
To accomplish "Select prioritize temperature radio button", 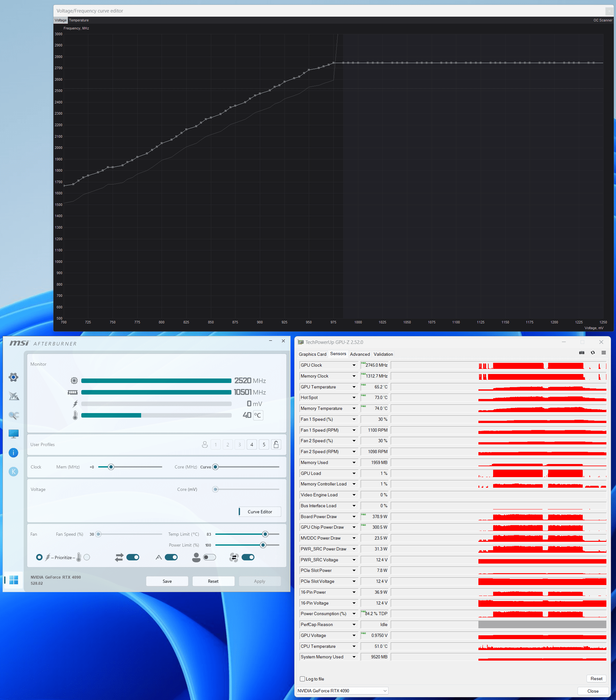I will coord(87,557).
